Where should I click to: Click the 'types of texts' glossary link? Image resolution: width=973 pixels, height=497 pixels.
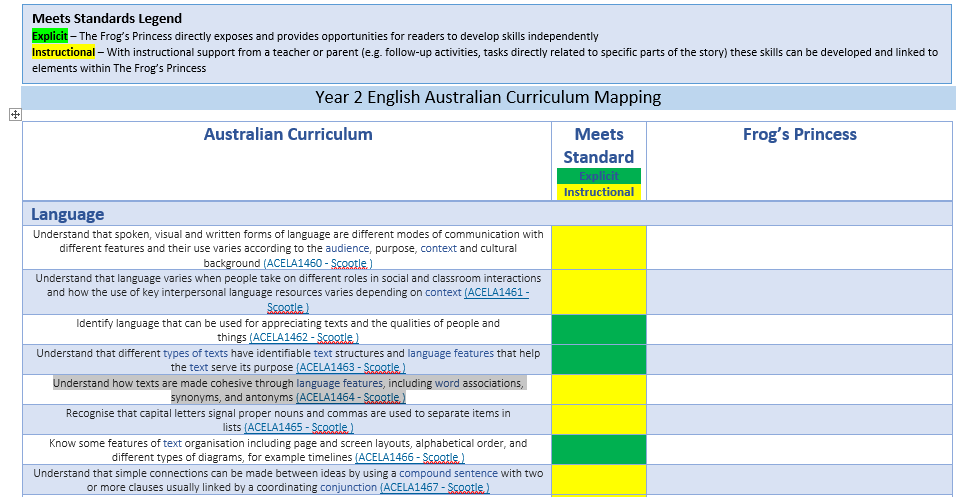(195, 353)
